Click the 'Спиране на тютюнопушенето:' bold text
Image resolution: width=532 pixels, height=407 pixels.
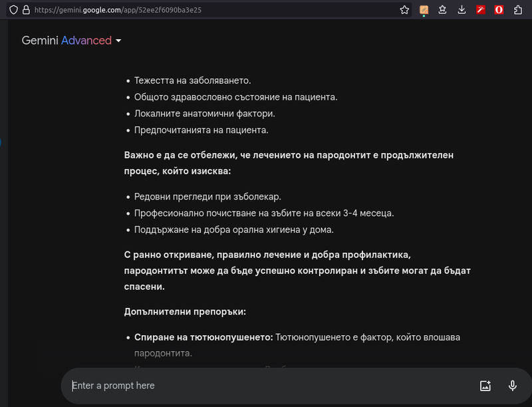click(203, 337)
